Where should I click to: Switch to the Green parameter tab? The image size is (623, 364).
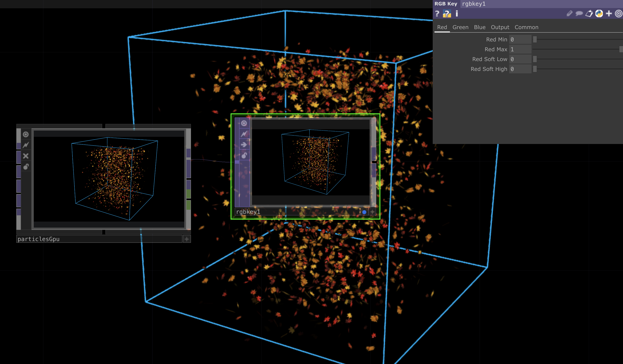coord(460,27)
